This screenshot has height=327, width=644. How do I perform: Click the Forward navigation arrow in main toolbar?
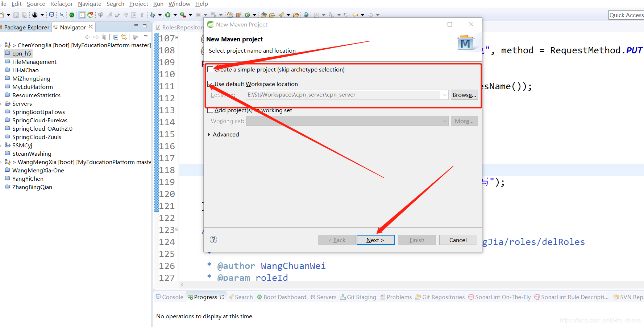[x=370, y=15]
